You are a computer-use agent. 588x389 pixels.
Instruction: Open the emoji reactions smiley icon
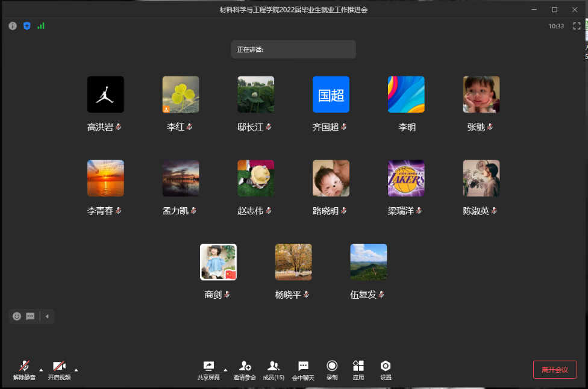click(x=17, y=316)
